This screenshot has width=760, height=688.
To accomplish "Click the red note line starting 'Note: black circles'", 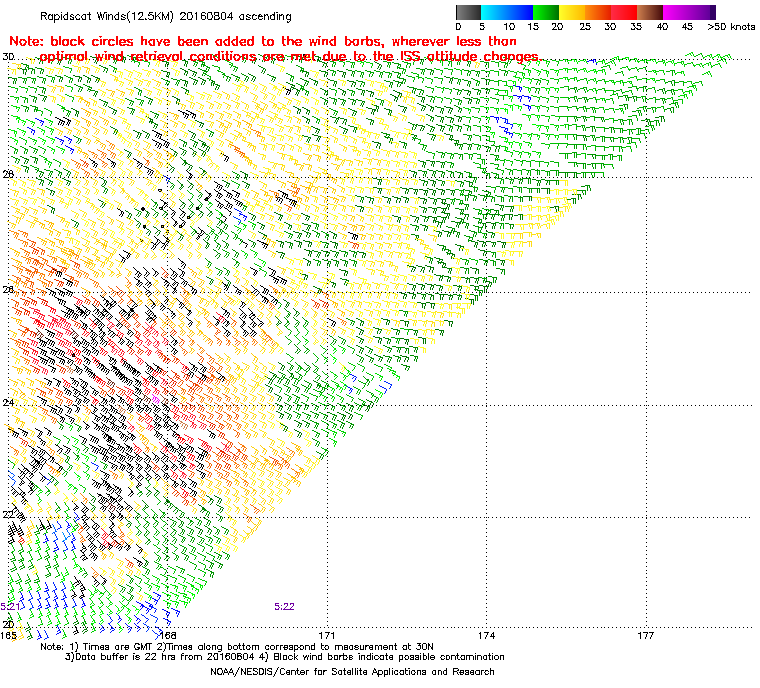I will pos(263,41).
